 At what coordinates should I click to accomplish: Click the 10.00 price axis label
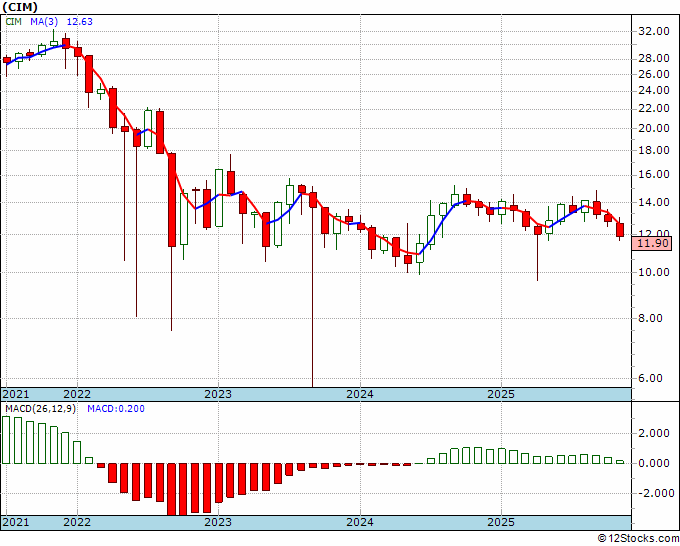click(654, 272)
